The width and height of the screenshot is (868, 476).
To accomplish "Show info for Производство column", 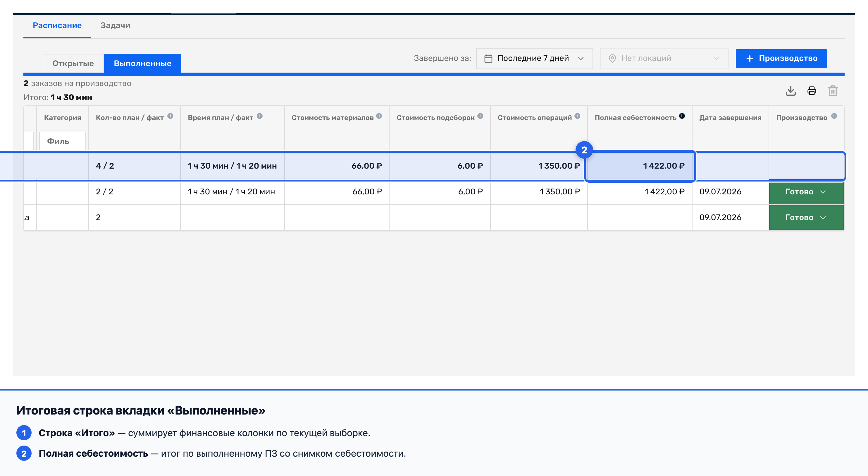I will tap(834, 116).
